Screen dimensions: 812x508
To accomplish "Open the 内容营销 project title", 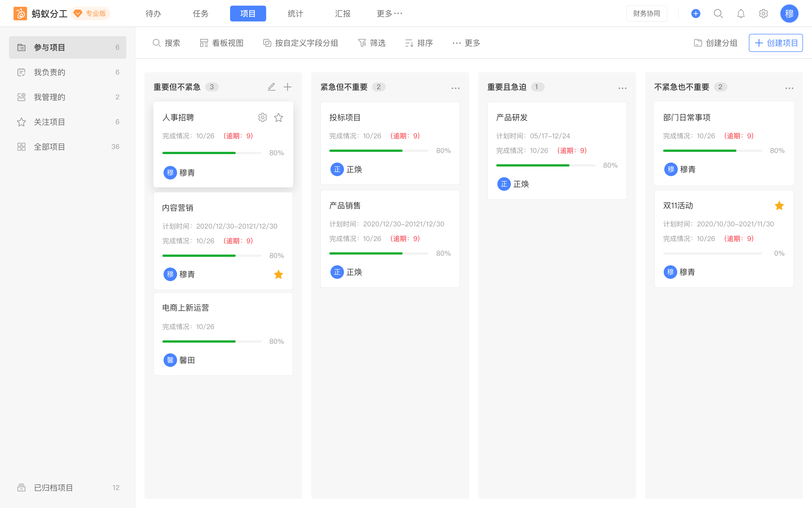I will tap(178, 208).
